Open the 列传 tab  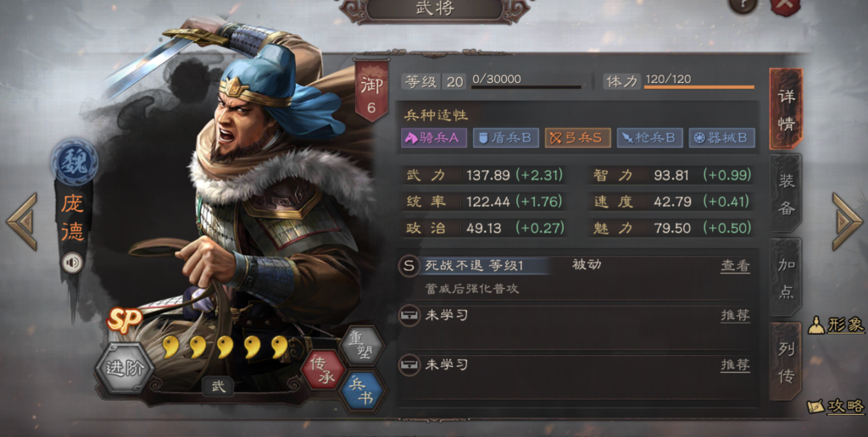tap(786, 362)
